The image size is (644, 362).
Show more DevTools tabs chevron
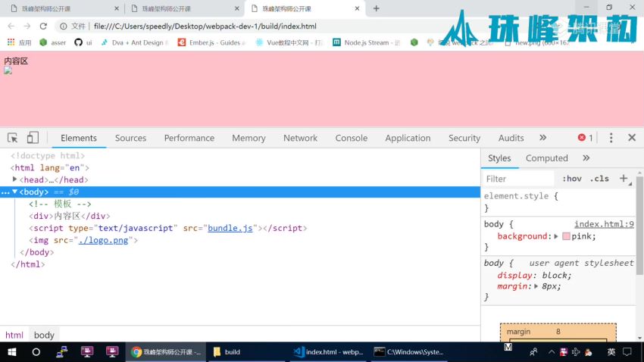coord(543,138)
